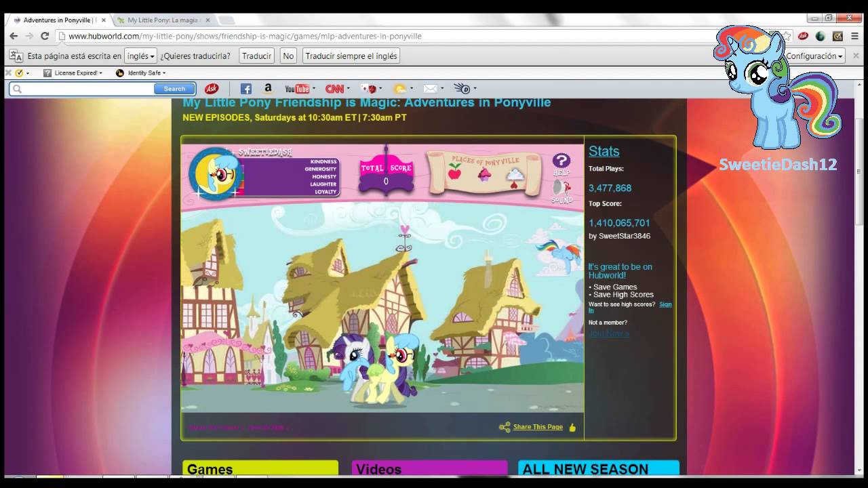This screenshot has height=488, width=868.
Task: Switch to My Little Pony: La magia tab
Action: tap(163, 20)
